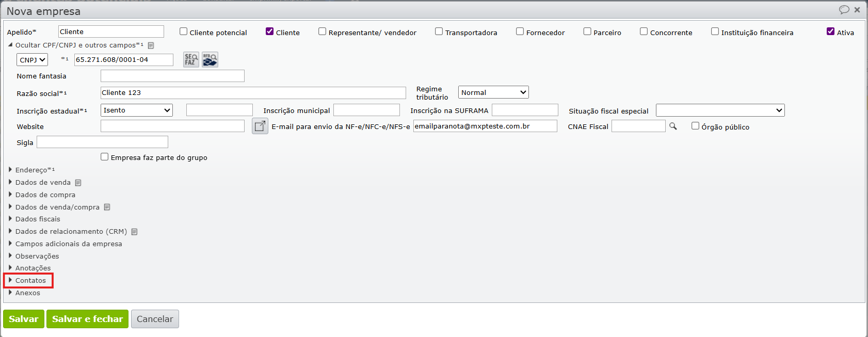
Task: Click the Salvar e fechar button
Action: (88, 319)
